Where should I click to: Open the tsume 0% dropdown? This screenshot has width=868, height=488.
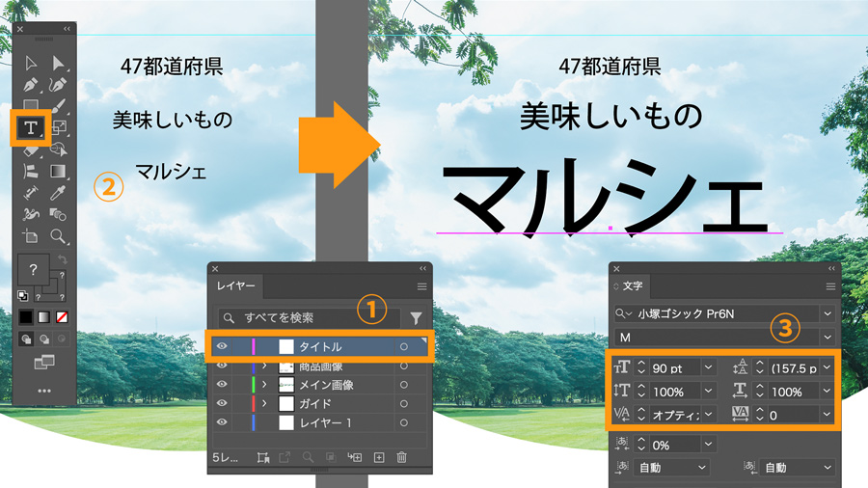click(x=708, y=445)
